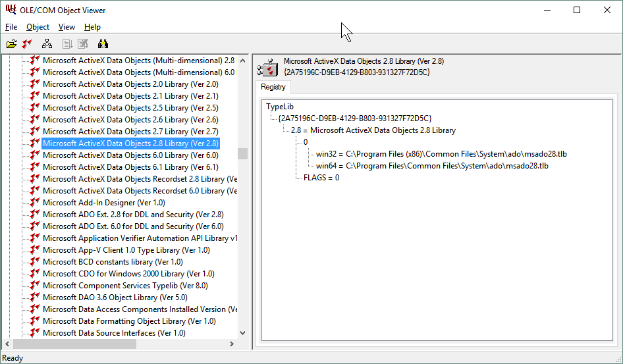Select Microsoft Data Access Components Installed Version
This screenshot has width=623, height=364.
[x=140, y=309]
